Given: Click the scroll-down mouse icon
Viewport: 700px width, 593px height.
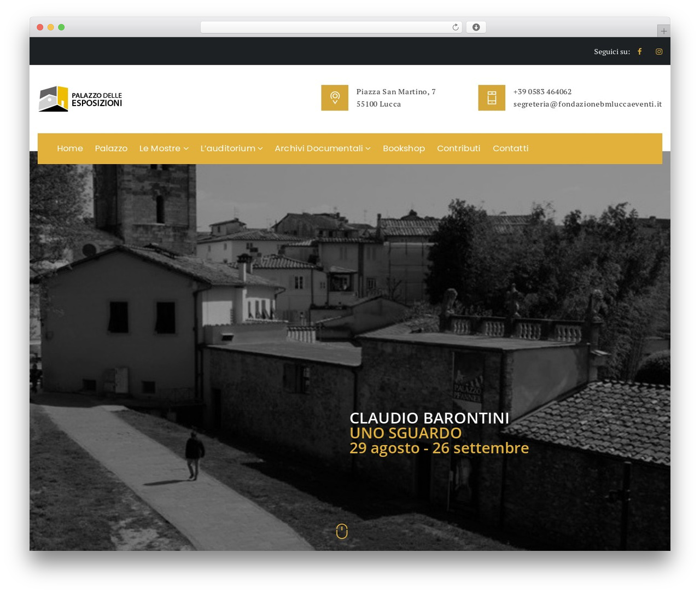Looking at the screenshot, I should (342, 531).
